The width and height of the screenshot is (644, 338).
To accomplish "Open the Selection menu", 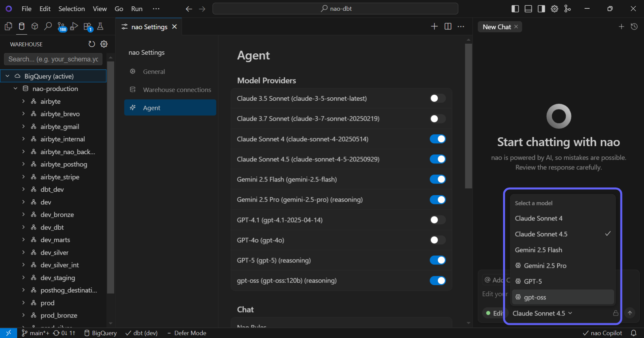I will click(71, 9).
